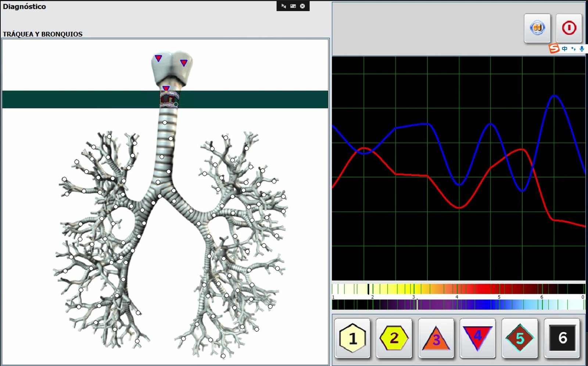Viewport: 588px width, 366px height.
Task: Select level 6 black square marker button
Action: [x=562, y=338]
